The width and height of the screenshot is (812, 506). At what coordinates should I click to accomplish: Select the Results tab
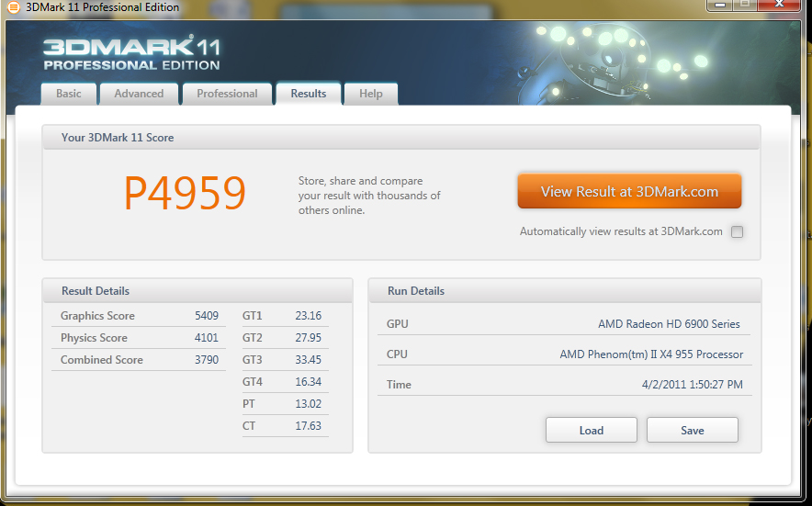tap(308, 94)
